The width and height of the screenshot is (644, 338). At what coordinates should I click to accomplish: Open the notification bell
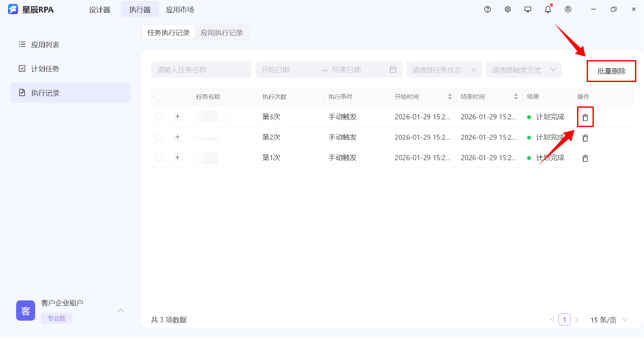547,9
